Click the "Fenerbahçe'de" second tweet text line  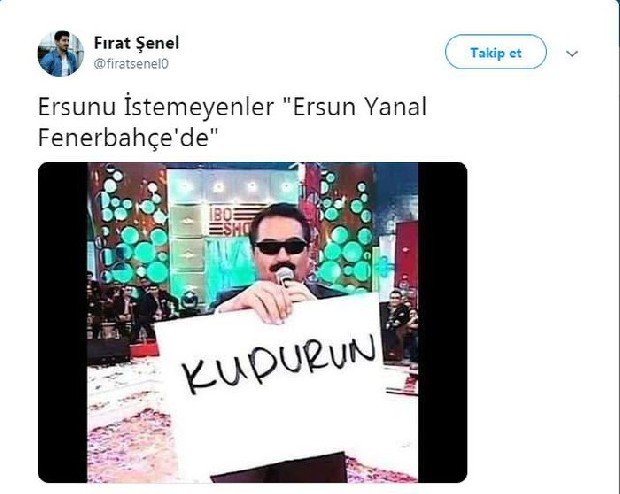coord(129,138)
